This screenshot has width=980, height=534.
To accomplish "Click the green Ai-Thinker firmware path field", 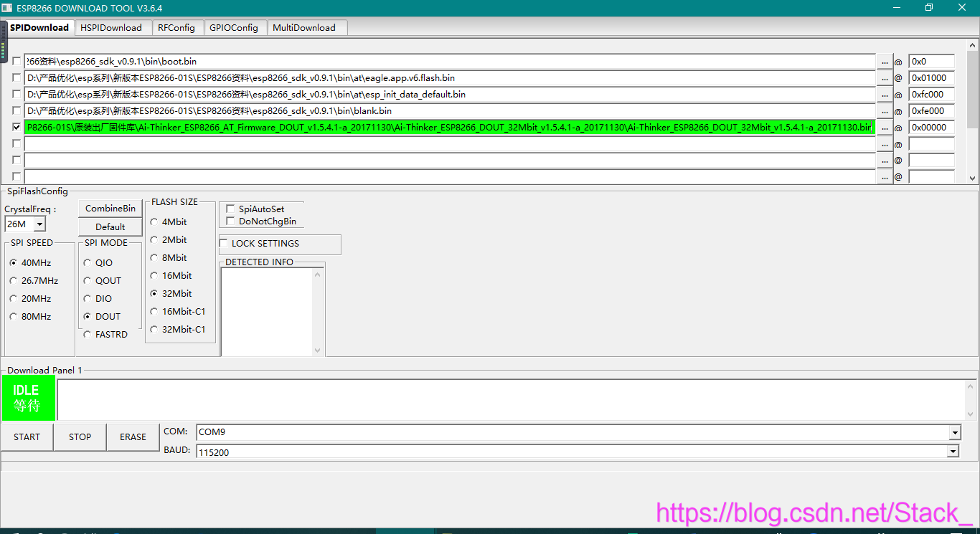I will tap(450, 128).
